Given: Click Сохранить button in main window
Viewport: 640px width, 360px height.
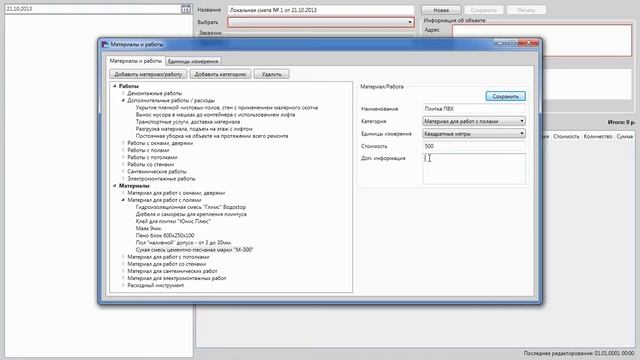Looking at the screenshot, I should [x=484, y=10].
